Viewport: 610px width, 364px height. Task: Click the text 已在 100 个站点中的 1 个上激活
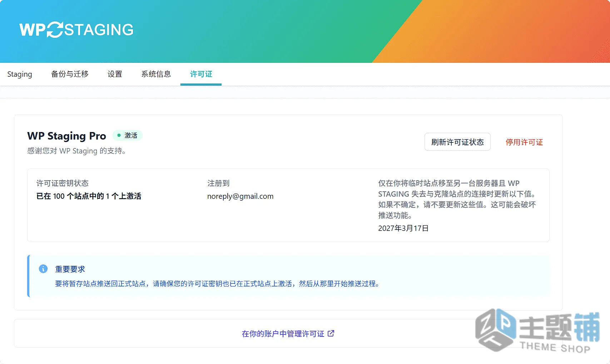89,196
